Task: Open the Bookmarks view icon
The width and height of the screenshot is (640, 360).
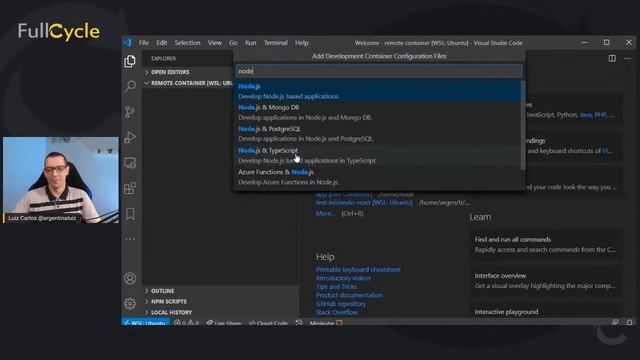Action: pyautogui.click(x=130, y=214)
